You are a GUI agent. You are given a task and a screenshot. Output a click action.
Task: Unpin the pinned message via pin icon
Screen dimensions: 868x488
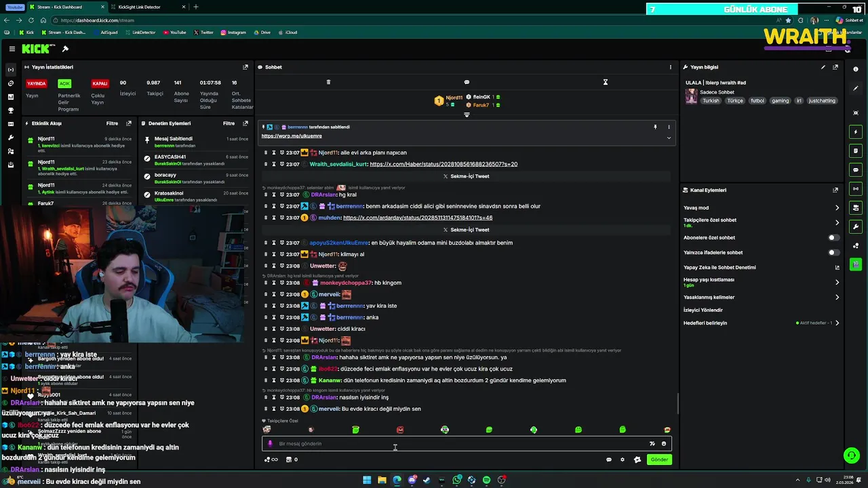point(655,127)
